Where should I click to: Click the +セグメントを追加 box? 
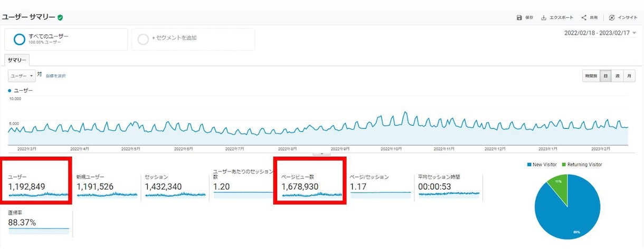click(193, 39)
